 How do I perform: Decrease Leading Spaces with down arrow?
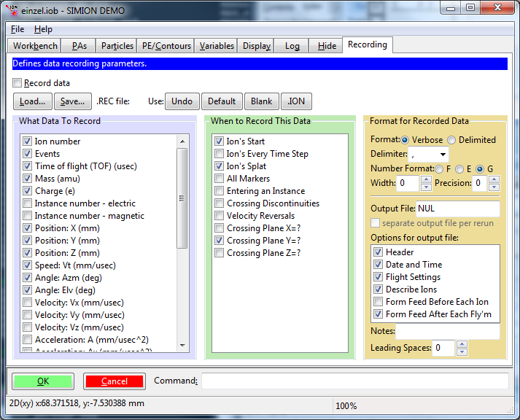pyautogui.click(x=462, y=352)
